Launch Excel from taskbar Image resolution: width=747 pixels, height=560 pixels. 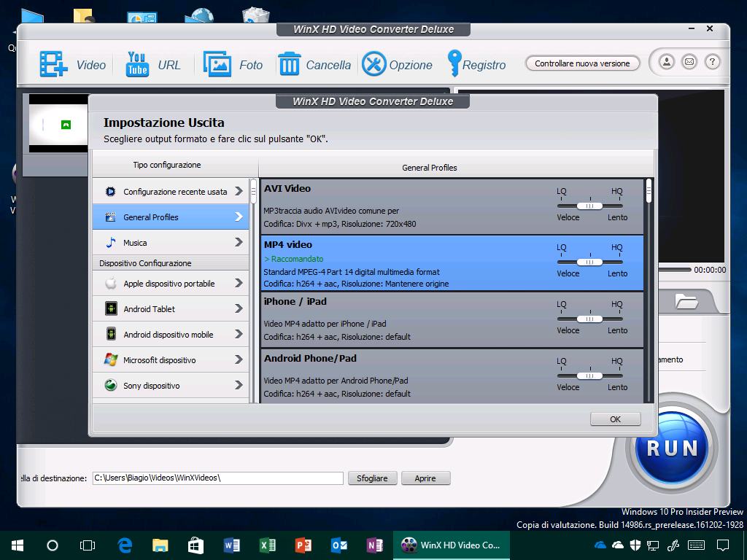pos(267,545)
